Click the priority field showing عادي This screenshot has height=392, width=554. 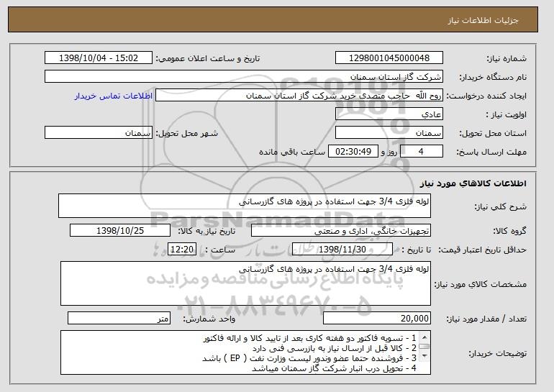(x=389, y=114)
